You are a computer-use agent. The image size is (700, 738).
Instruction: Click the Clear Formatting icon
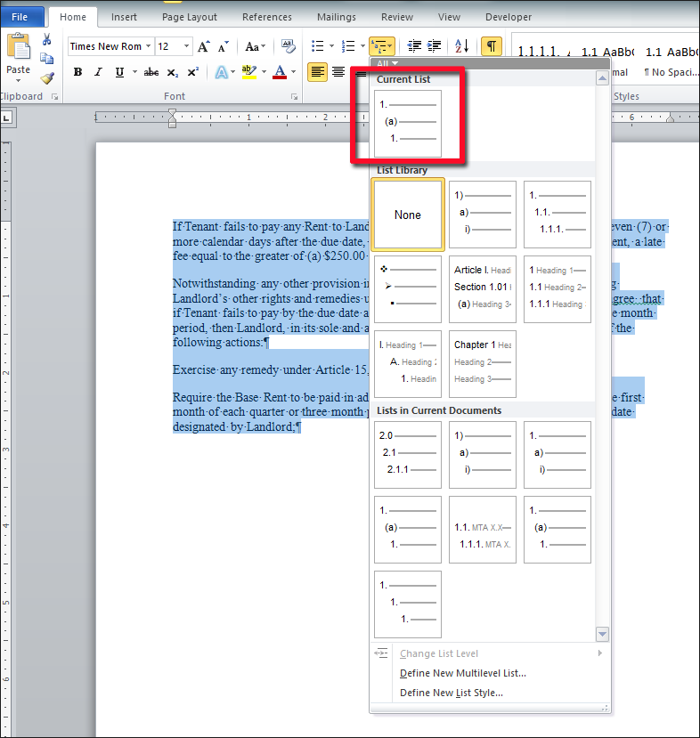pos(288,45)
